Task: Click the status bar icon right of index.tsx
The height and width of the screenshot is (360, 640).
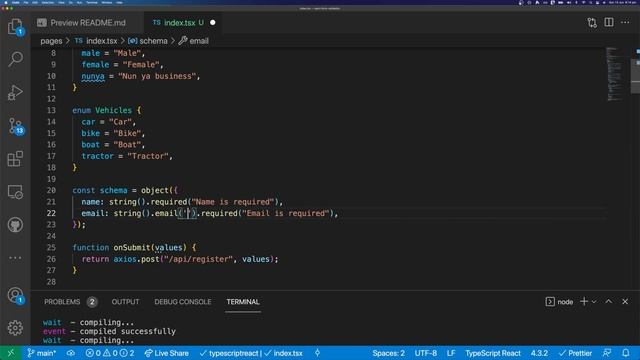Action: [x=318, y=353]
